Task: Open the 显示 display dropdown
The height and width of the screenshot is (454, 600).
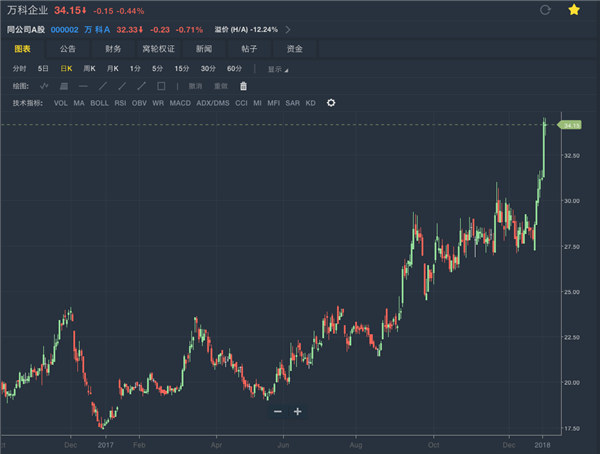Action: (276, 69)
